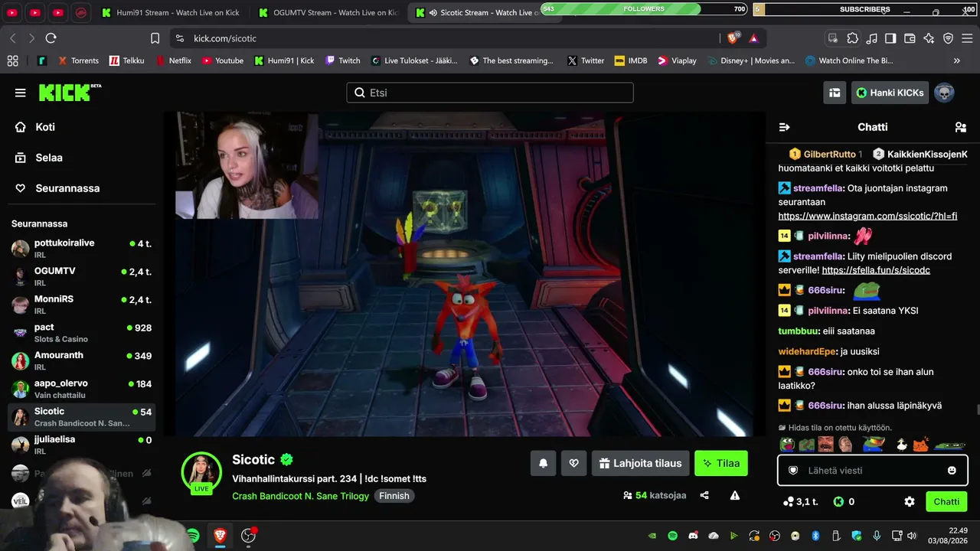Open chat settings gear icon
The width and height of the screenshot is (980, 551).
click(x=910, y=501)
